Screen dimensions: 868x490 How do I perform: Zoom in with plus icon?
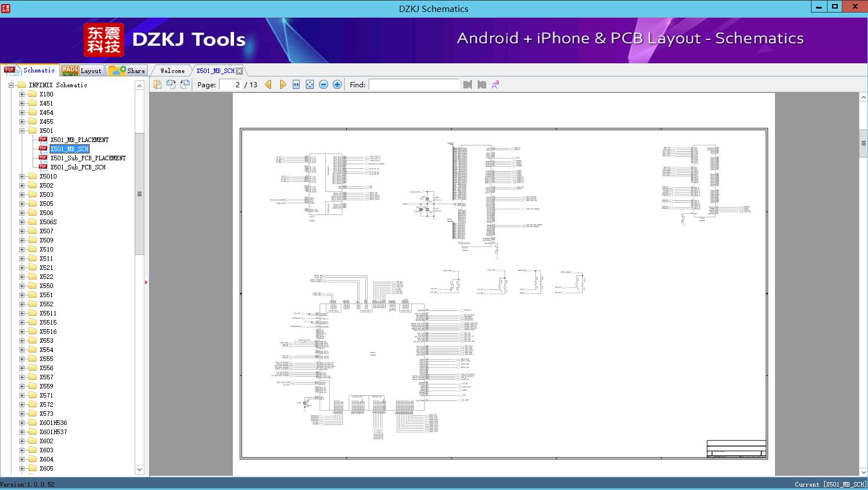point(337,84)
